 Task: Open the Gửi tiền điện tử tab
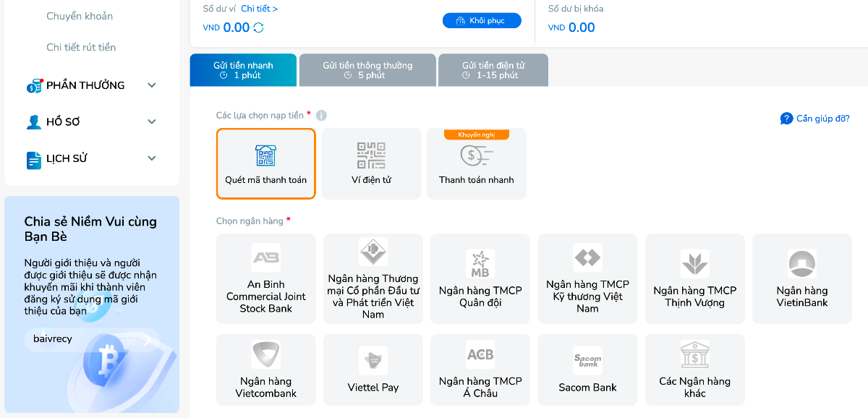(493, 70)
